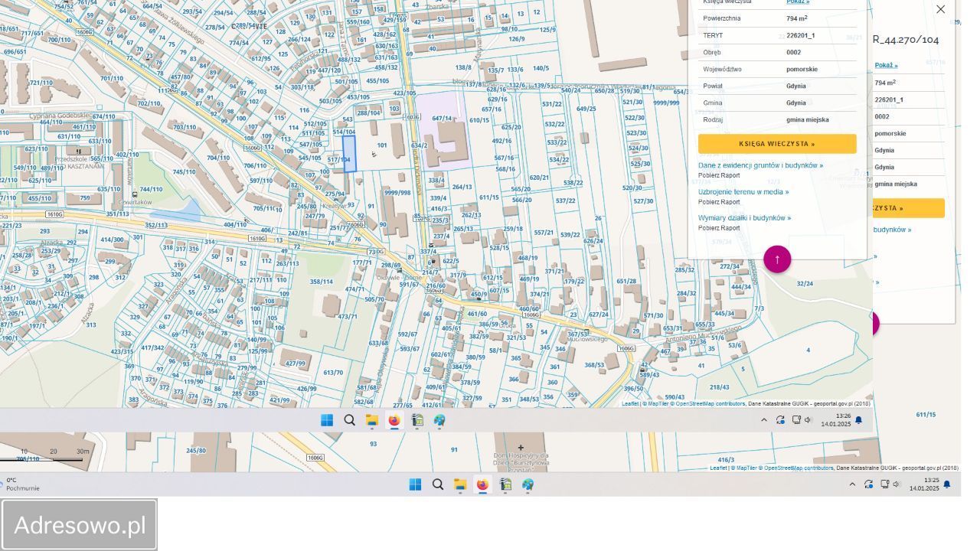
Task: Click sync tray icon in 13:26 taskbar
Action: [x=780, y=420]
